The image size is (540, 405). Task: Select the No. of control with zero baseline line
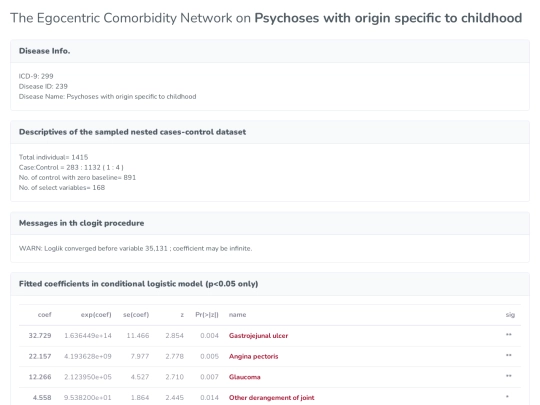click(77, 178)
